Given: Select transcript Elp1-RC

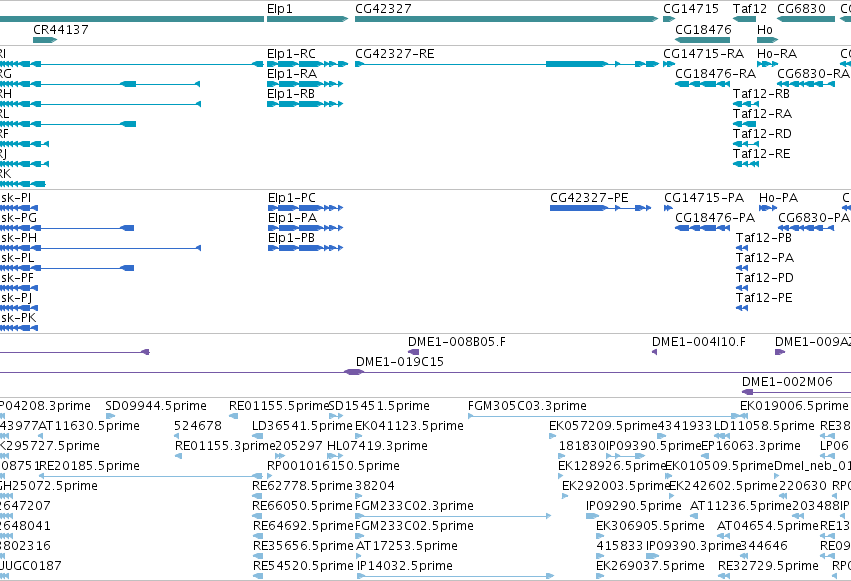Looking at the screenshot, I should click(307, 64).
